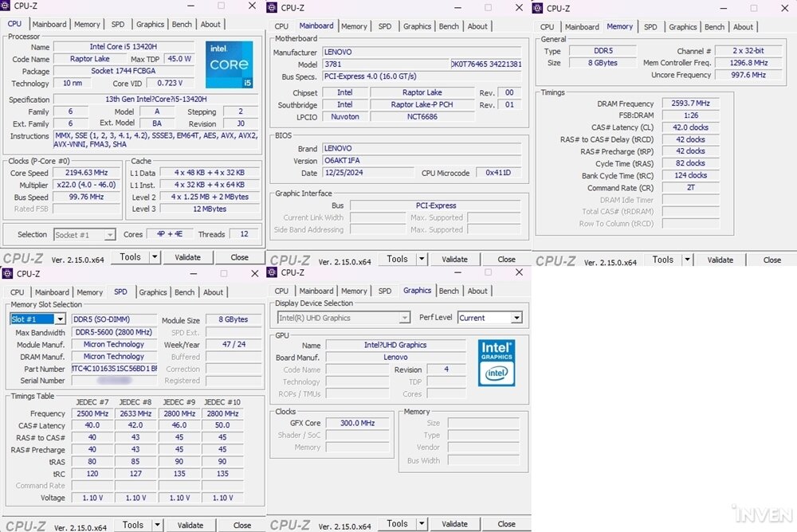The height and width of the screenshot is (532, 797).
Task: Click the Max TDP value "45.0 W"
Action: click(x=179, y=59)
